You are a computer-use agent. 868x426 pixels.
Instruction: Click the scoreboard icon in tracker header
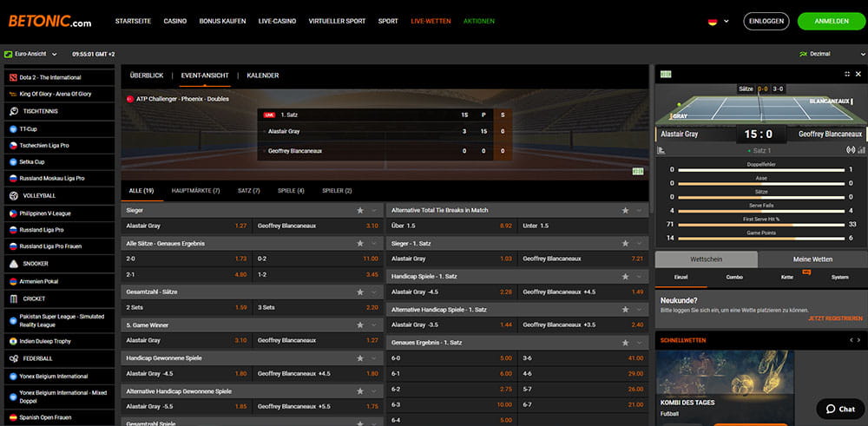point(666,74)
